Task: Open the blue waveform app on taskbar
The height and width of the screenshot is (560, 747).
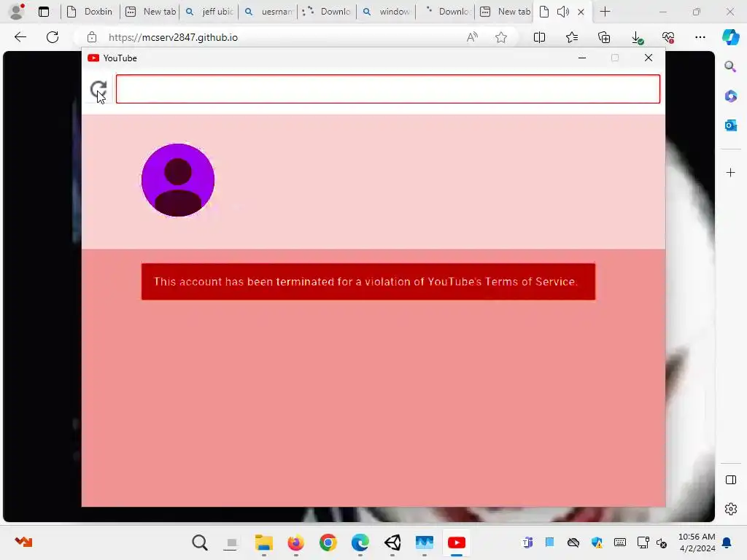Action: tap(424, 542)
